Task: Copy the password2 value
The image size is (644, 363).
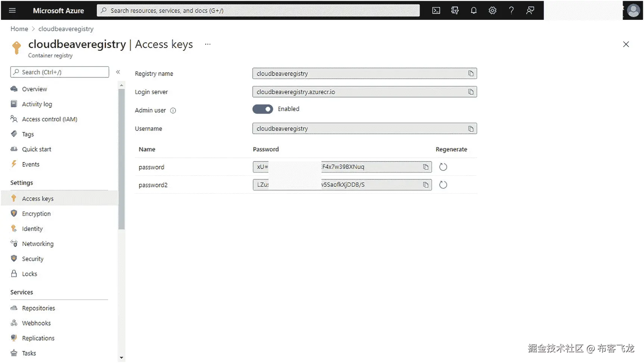Action: coord(426,185)
